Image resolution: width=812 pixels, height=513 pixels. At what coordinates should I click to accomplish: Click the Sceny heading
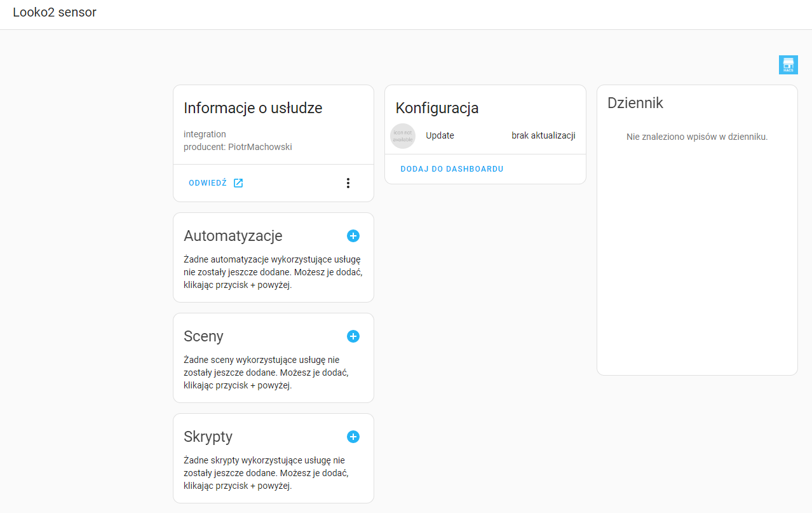click(203, 336)
